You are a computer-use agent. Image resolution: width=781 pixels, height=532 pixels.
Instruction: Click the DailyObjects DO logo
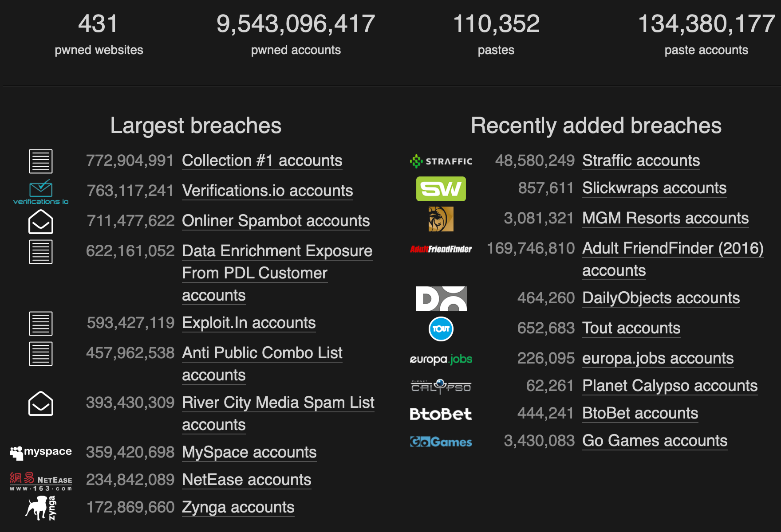441,299
